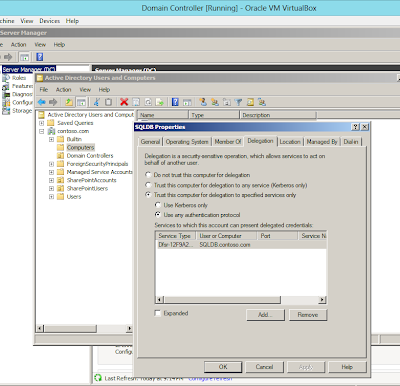Click the Filter funnel toolbar icon
Viewport: 400px width, 386px height.
coord(238,102)
